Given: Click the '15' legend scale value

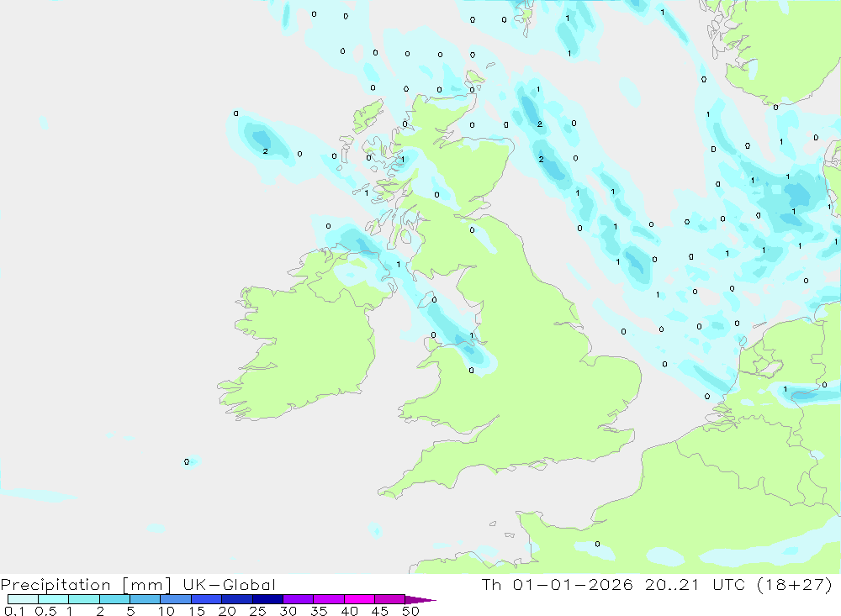Looking at the screenshot, I should pyautogui.click(x=197, y=611).
